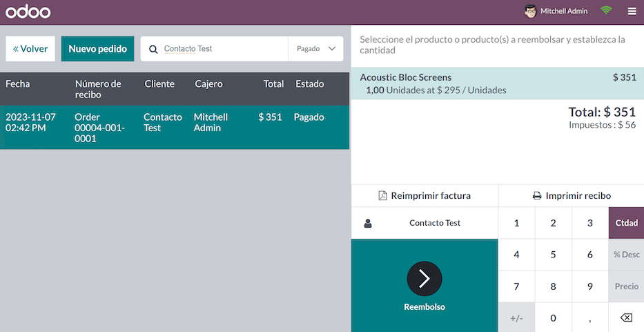
Task: Open the hamburger menu icon
Action: click(x=632, y=11)
